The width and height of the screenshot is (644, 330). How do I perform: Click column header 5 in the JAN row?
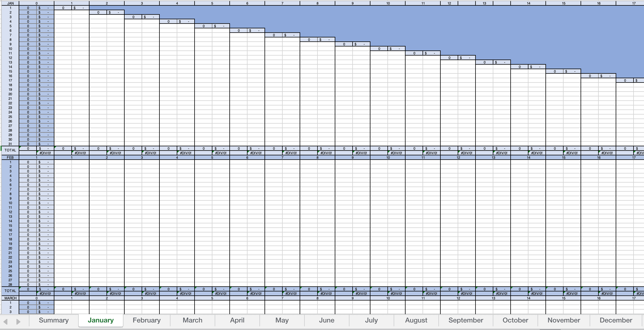212,3
